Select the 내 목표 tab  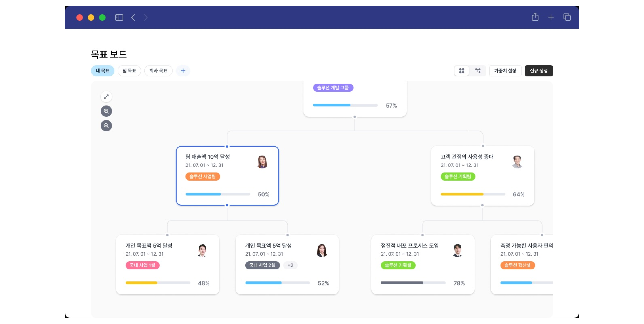pos(103,71)
